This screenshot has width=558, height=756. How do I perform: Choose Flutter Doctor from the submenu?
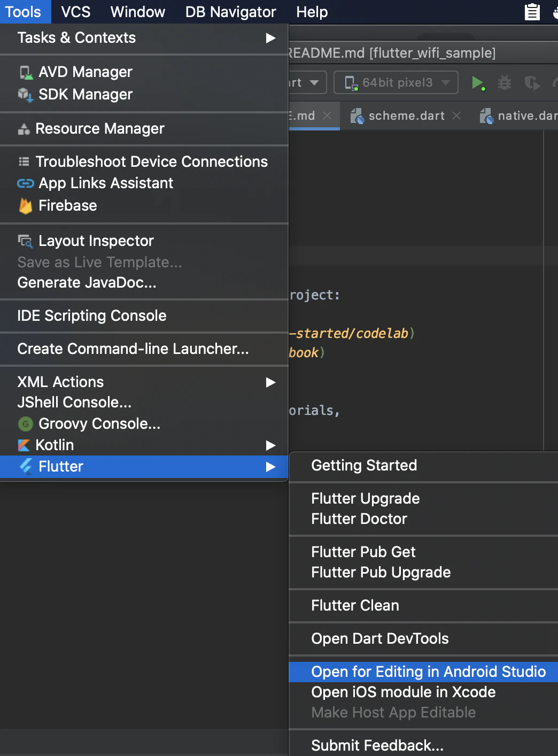pyautogui.click(x=359, y=519)
